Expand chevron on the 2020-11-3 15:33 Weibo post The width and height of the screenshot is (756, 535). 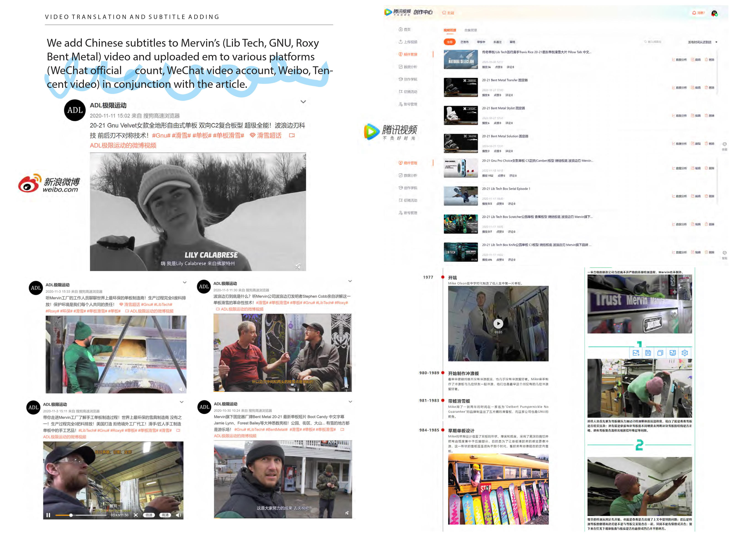[x=185, y=282]
